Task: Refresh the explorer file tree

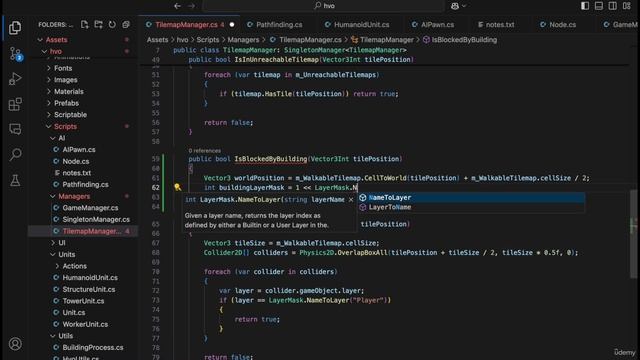Action: pyautogui.click(x=112, y=25)
